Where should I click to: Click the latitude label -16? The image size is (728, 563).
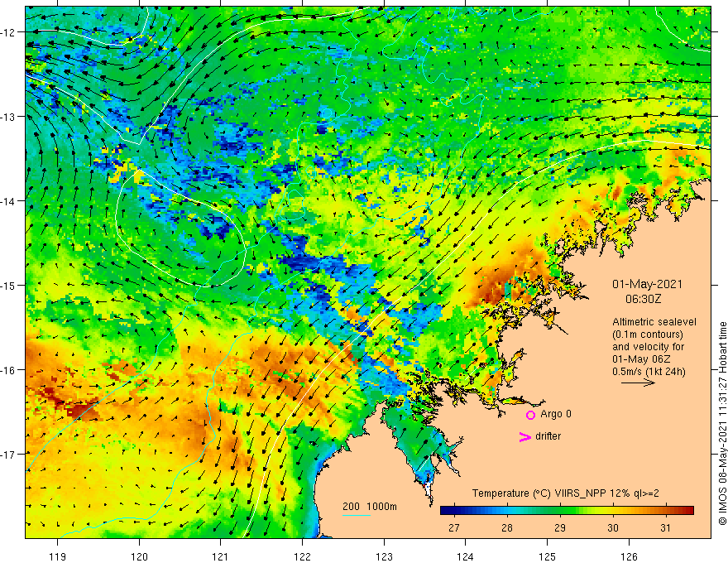8,370
